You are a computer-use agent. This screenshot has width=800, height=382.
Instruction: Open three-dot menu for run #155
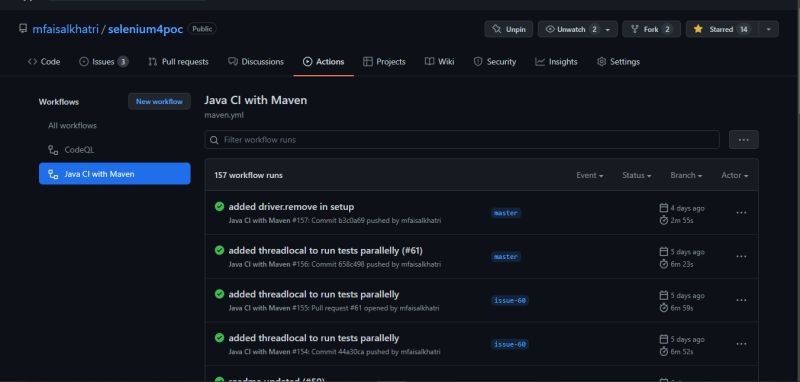(x=741, y=300)
